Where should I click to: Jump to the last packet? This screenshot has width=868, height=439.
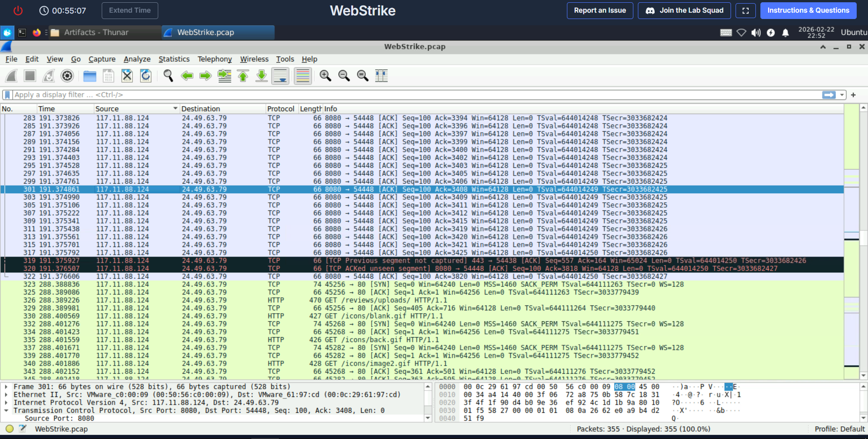pyautogui.click(x=261, y=76)
